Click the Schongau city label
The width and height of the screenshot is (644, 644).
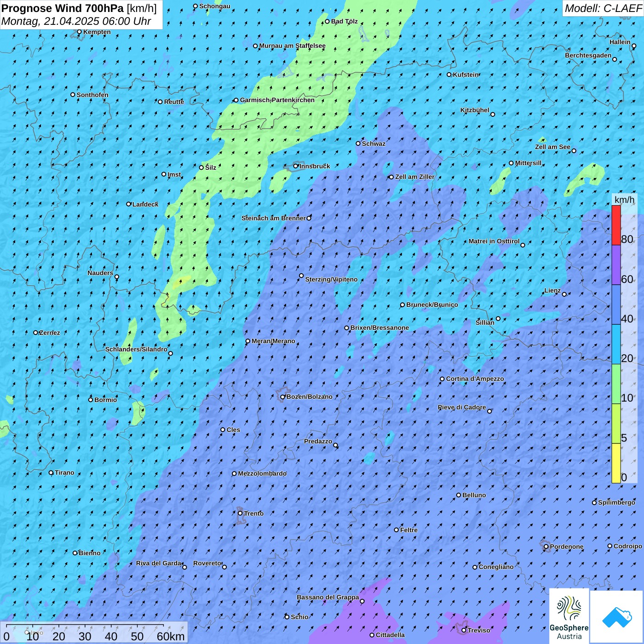(x=215, y=6)
